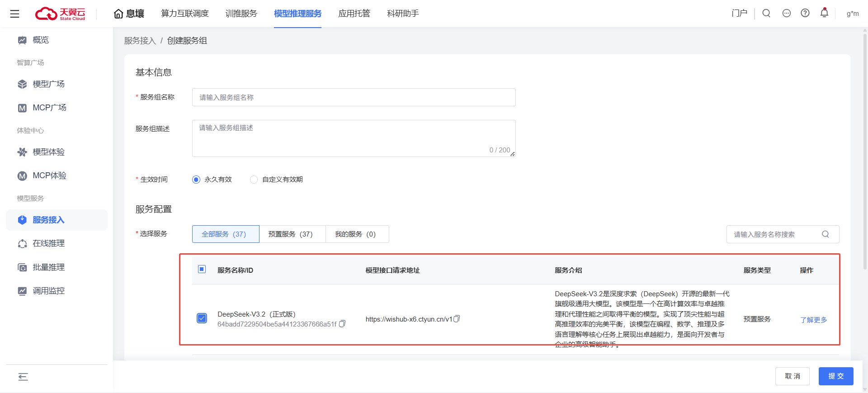Collapse the left sidebar menu
This screenshot has width=868, height=393.
[x=23, y=377]
